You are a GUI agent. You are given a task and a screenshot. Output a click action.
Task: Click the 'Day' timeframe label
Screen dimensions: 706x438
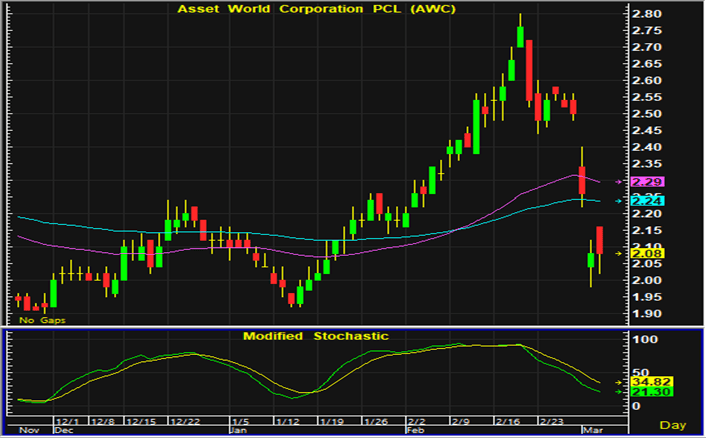(x=678, y=426)
